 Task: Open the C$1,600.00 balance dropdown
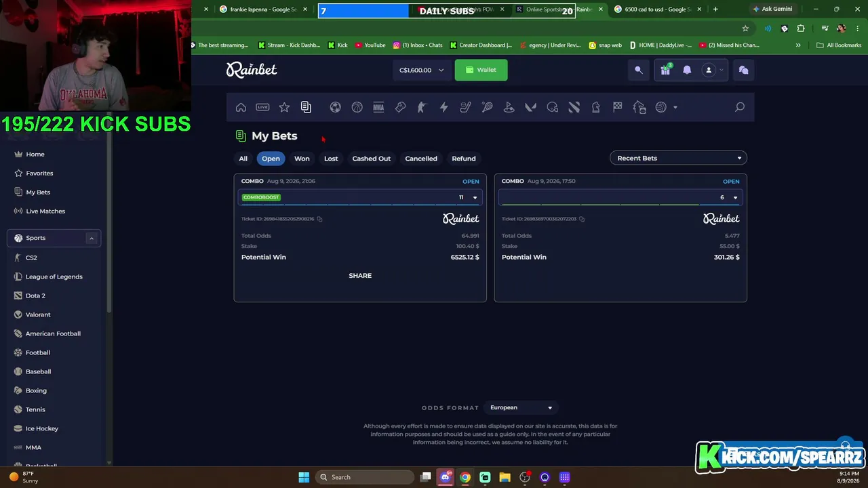(422, 70)
